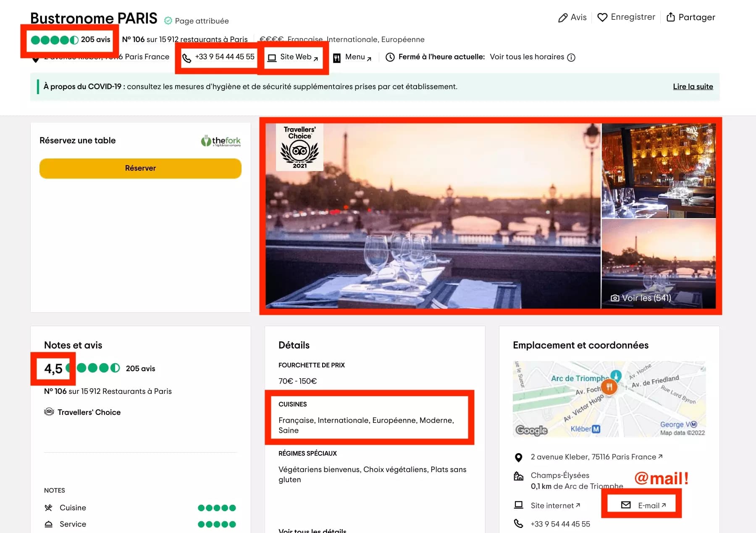Click thefork logo
This screenshot has width=756, height=533.
point(221,141)
